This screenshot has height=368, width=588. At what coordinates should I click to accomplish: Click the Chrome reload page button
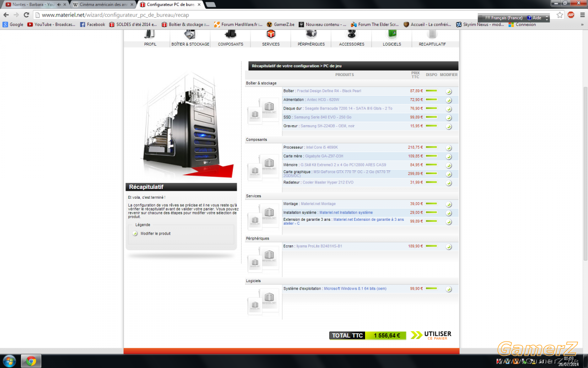[x=26, y=15]
